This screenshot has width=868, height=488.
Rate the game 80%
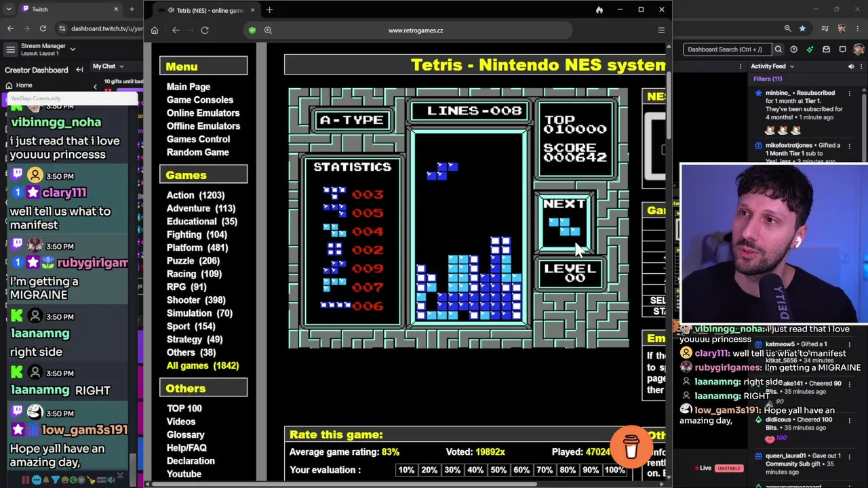[568, 470]
